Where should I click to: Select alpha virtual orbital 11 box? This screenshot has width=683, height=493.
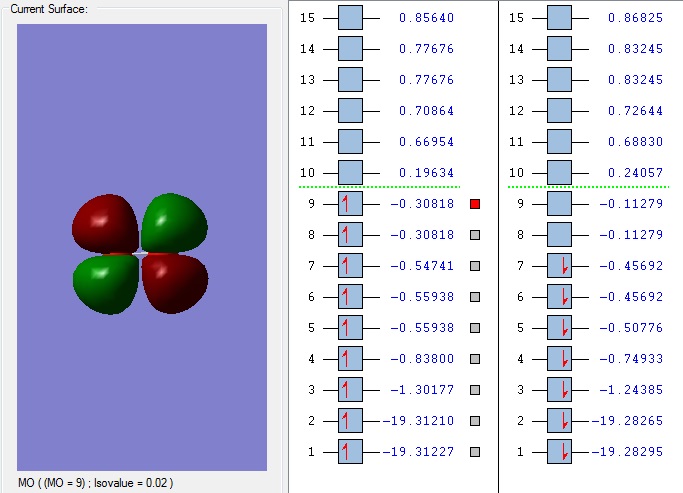pyautogui.click(x=350, y=142)
